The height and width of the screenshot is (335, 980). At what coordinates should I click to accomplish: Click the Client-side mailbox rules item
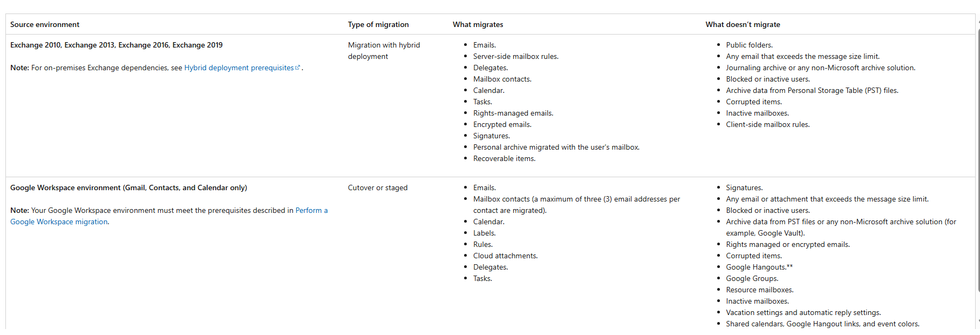tap(767, 124)
